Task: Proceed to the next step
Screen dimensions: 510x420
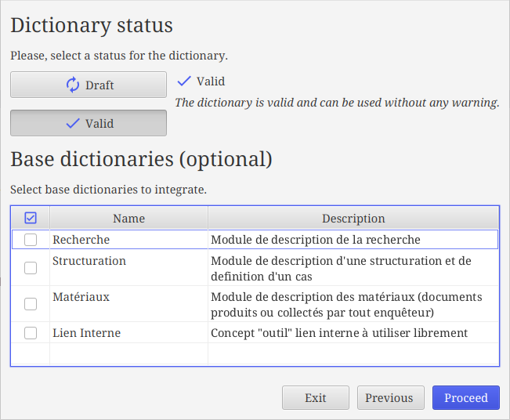Action: click(466, 397)
